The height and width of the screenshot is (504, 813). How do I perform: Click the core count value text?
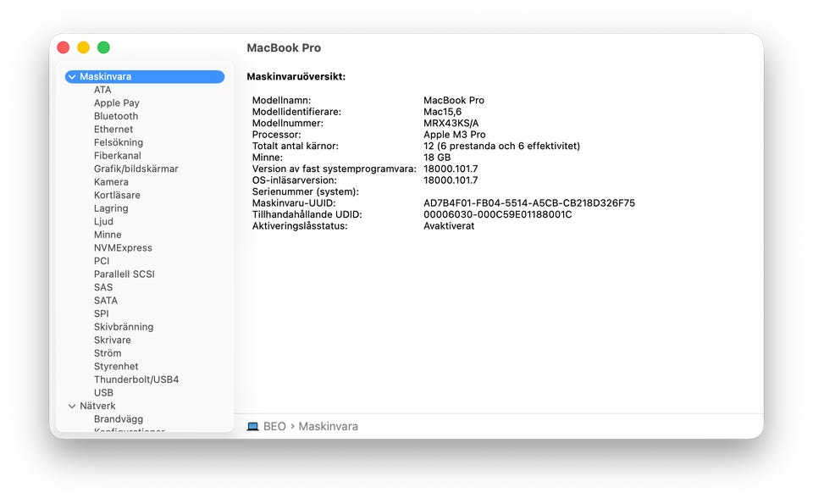click(x=501, y=146)
